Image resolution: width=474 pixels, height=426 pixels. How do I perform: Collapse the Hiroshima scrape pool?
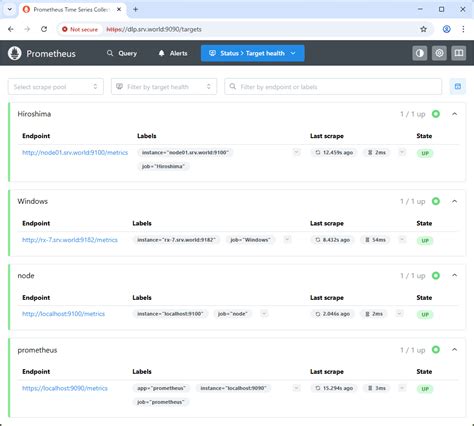tap(454, 114)
